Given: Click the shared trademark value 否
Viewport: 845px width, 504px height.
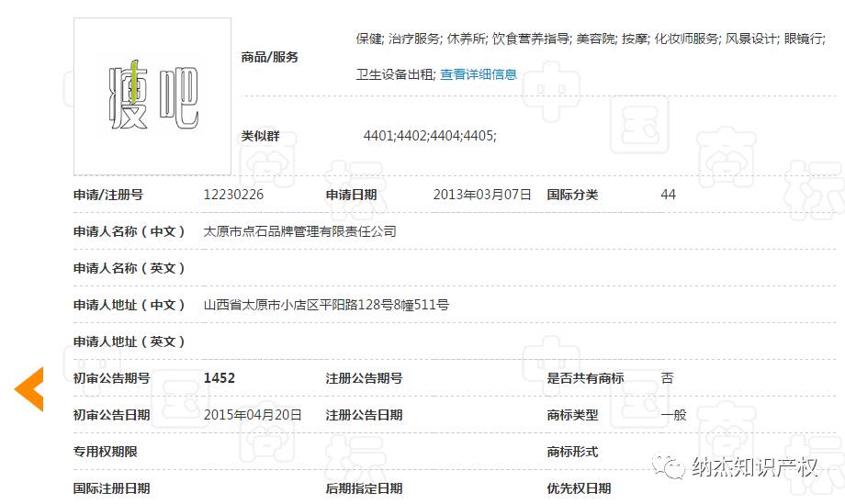Looking at the screenshot, I should point(667,378).
